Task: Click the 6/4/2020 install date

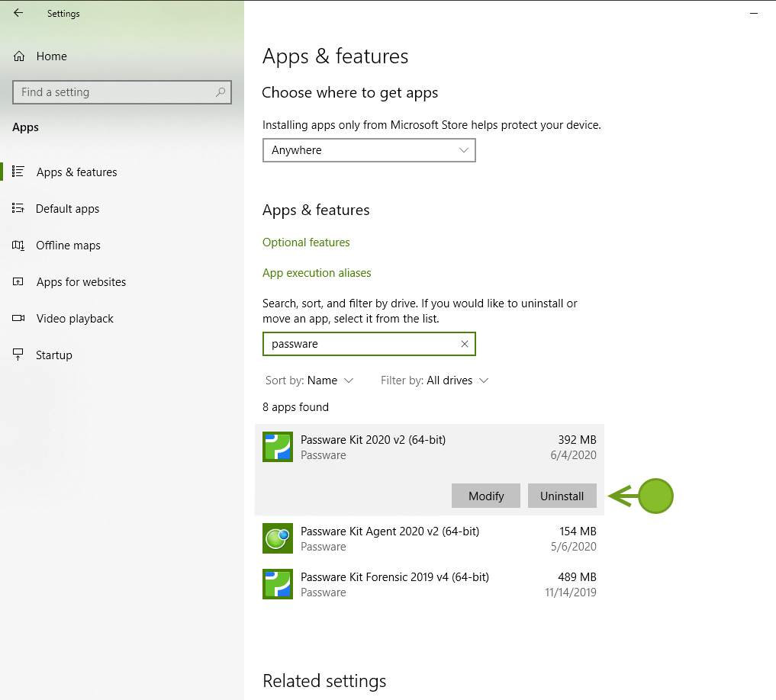Action: point(574,455)
